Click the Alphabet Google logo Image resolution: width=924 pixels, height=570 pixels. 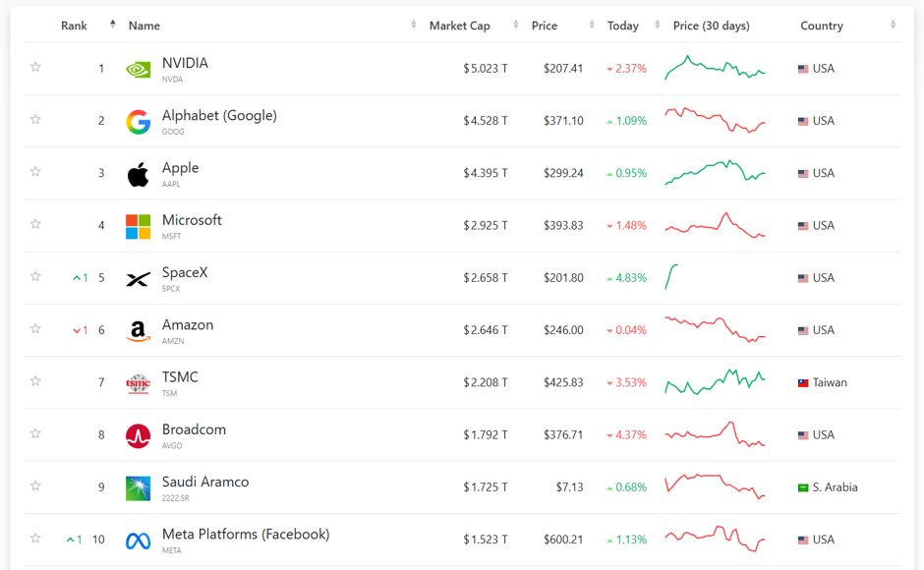coord(138,122)
